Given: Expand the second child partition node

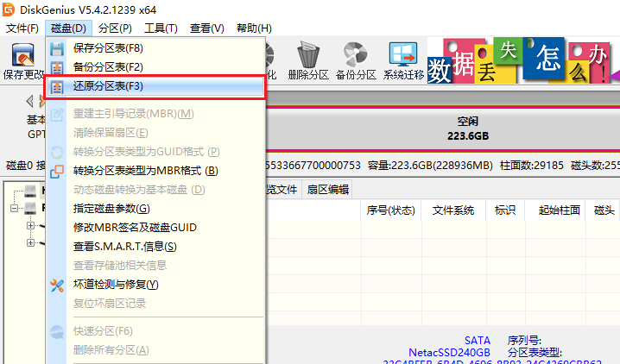Looking at the screenshot, I should tap(30, 242).
